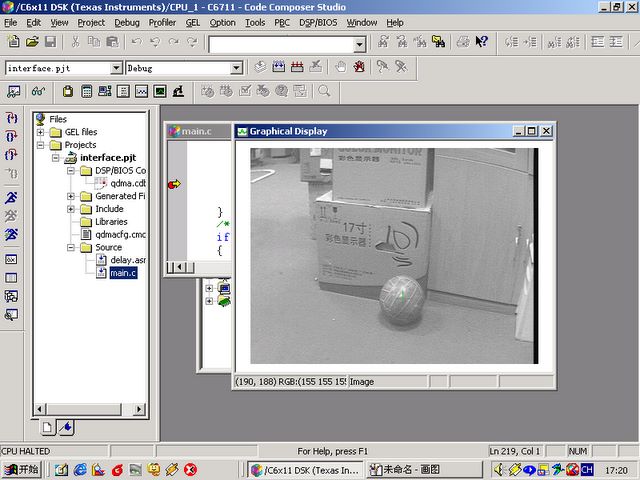Switch to the File View tab below the tree
Image resolution: width=640 pixels, height=480 pixels.
(47, 427)
